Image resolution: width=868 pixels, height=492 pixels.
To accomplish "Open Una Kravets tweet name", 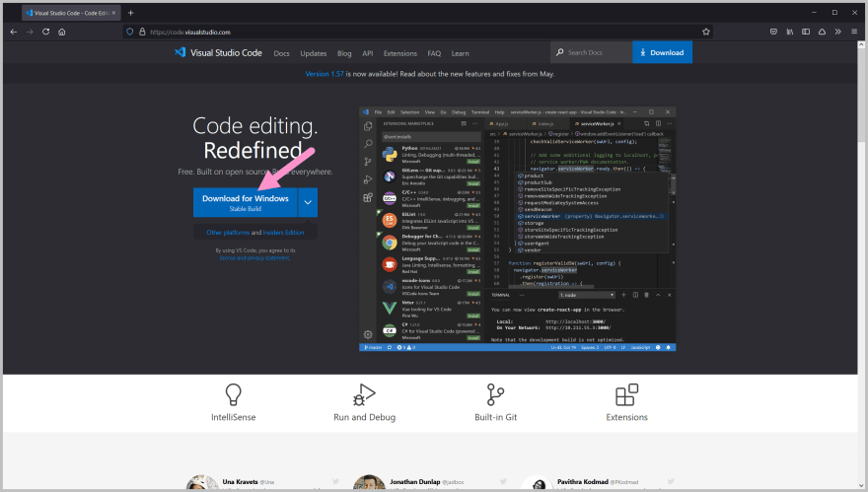I will pyautogui.click(x=241, y=482).
